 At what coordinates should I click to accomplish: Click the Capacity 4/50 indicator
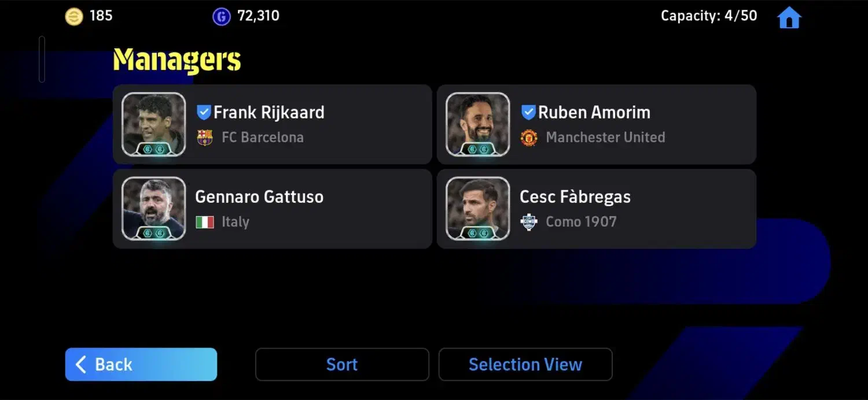point(709,16)
